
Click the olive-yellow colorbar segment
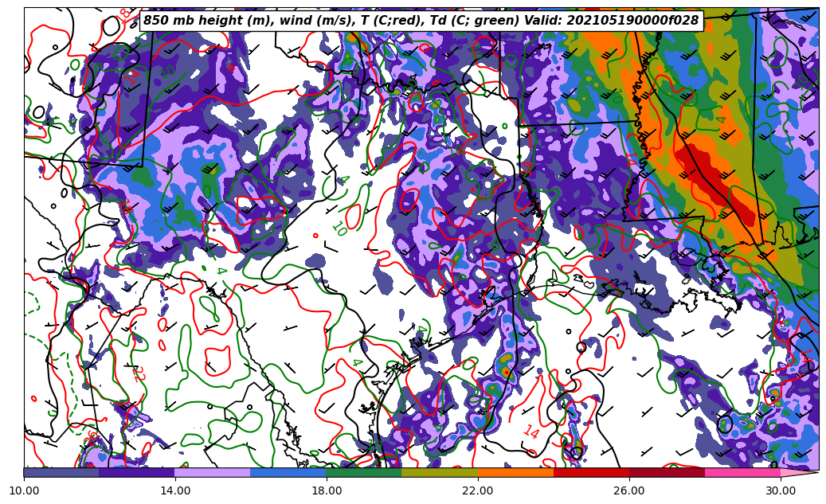439,472
